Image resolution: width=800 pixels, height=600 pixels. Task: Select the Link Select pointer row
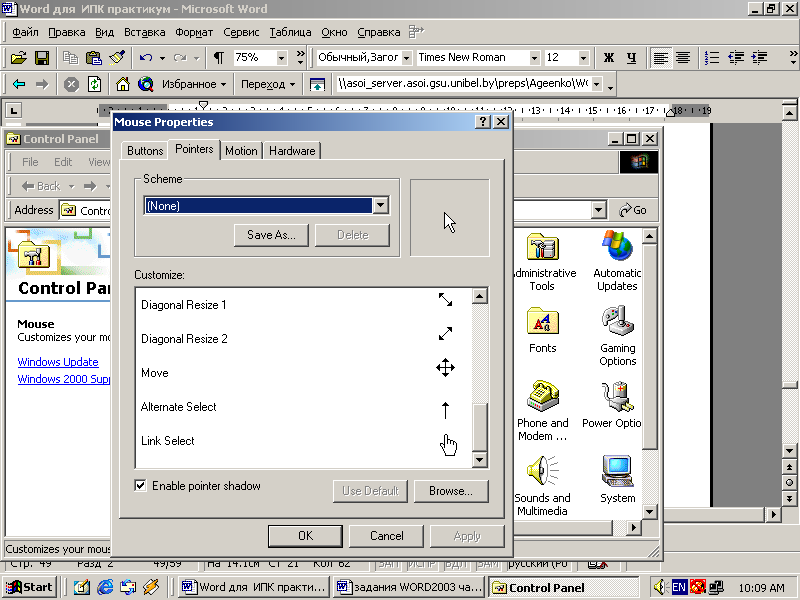(x=303, y=441)
